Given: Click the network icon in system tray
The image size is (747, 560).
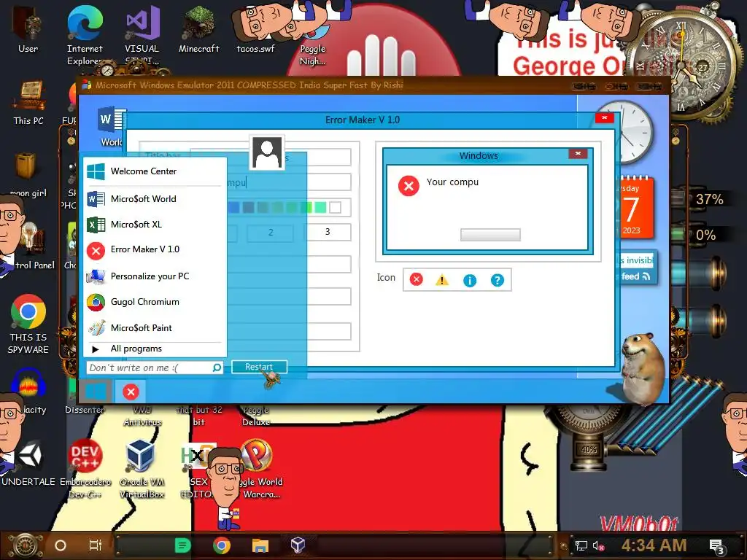Looking at the screenshot, I should click(x=581, y=545).
